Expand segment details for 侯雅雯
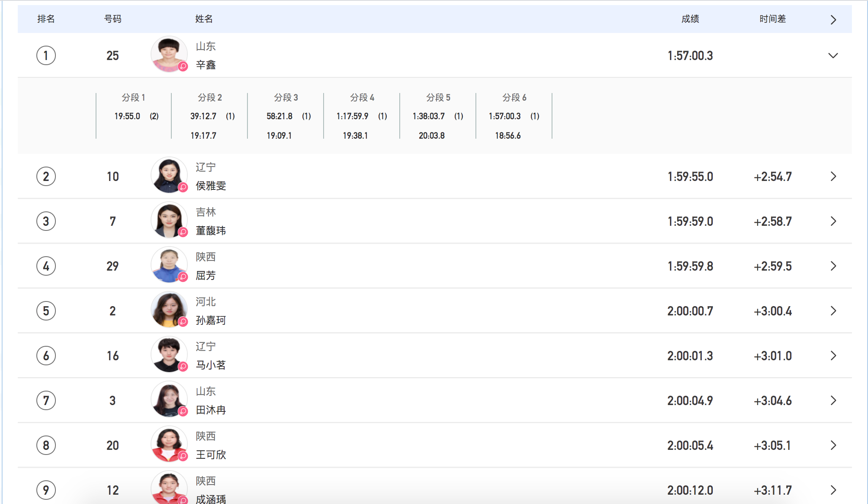 (833, 176)
